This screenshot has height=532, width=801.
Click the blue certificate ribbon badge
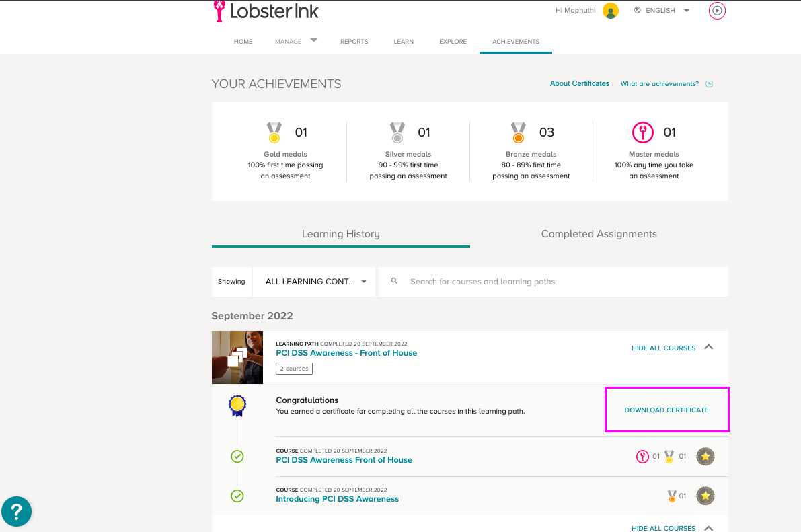click(237, 406)
